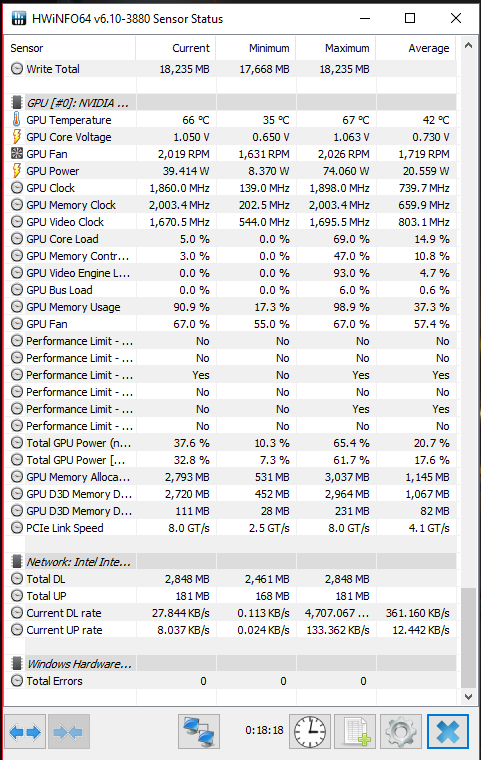The image size is (481, 760).
Task: Click the Average column header
Action: 416,48
